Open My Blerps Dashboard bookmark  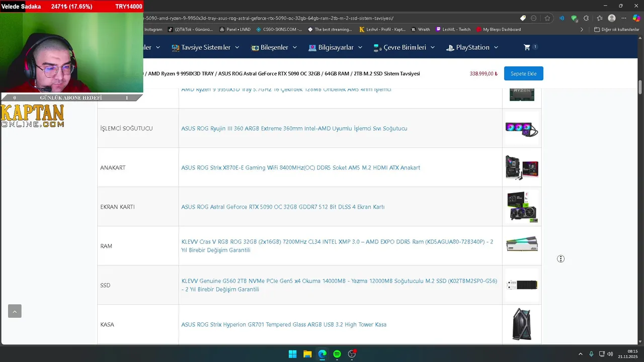click(x=499, y=30)
